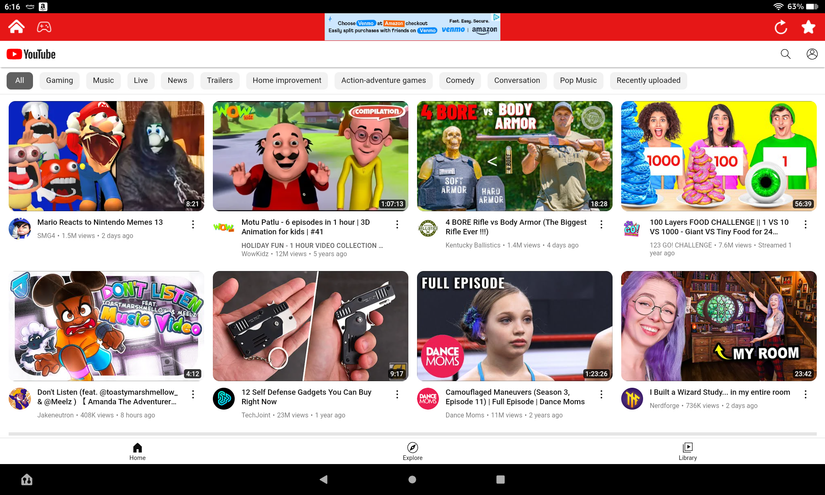Open title Mario Reacts to Nintendo Memes 13
Image resolution: width=825 pixels, height=495 pixels.
pyautogui.click(x=100, y=222)
